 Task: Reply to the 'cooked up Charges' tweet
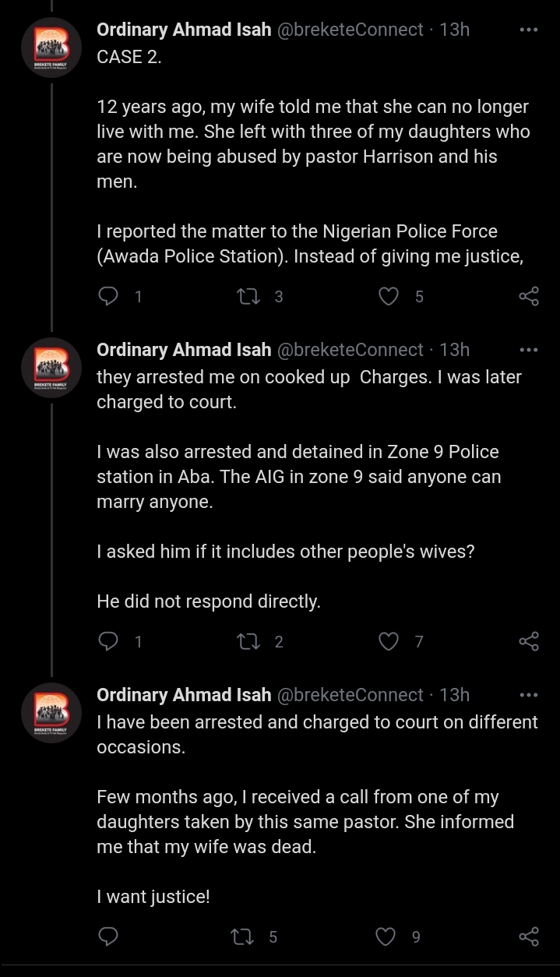(x=109, y=641)
